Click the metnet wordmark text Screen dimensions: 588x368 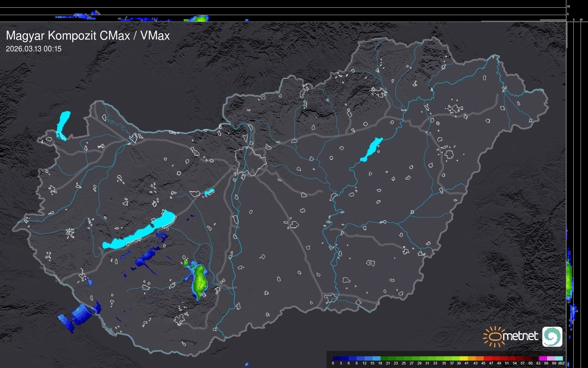point(520,336)
